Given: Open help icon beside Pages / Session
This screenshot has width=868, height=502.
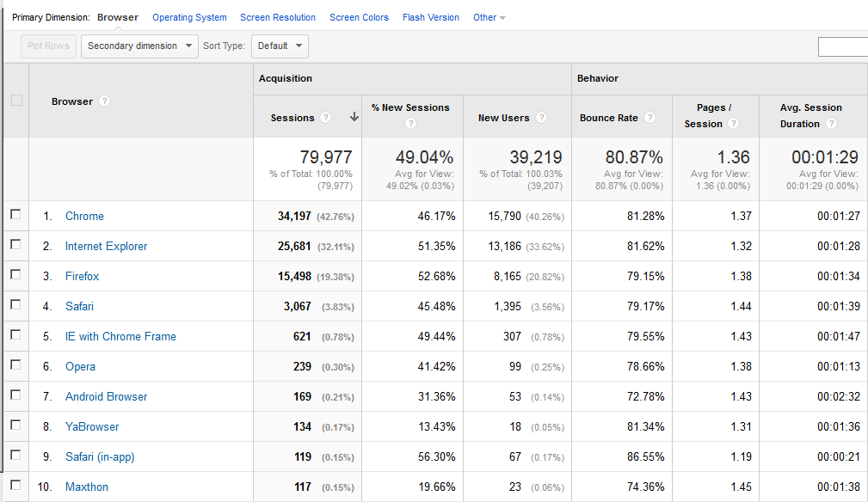Looking at the screenshot, I should pyautogui.click(x=733, y=123).
